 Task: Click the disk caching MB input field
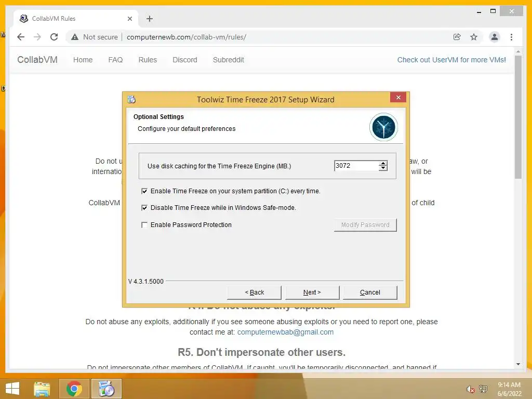point(356,166)
